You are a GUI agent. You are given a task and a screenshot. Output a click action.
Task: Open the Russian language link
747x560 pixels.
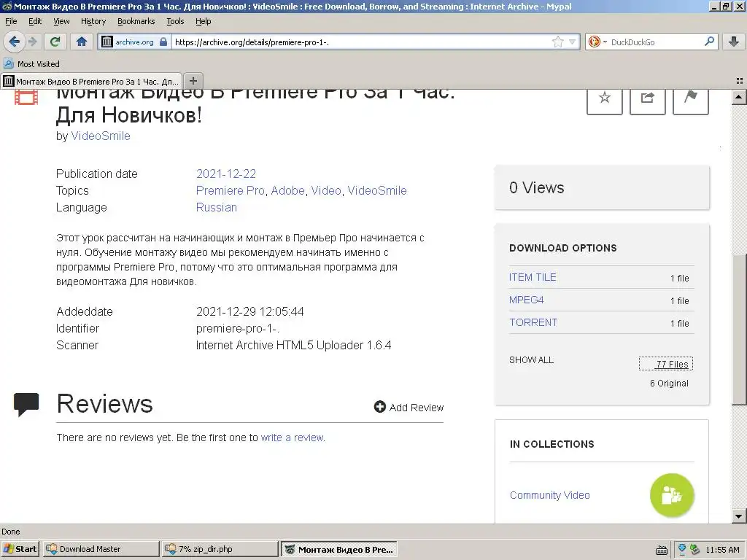click(x=216, y=208)
